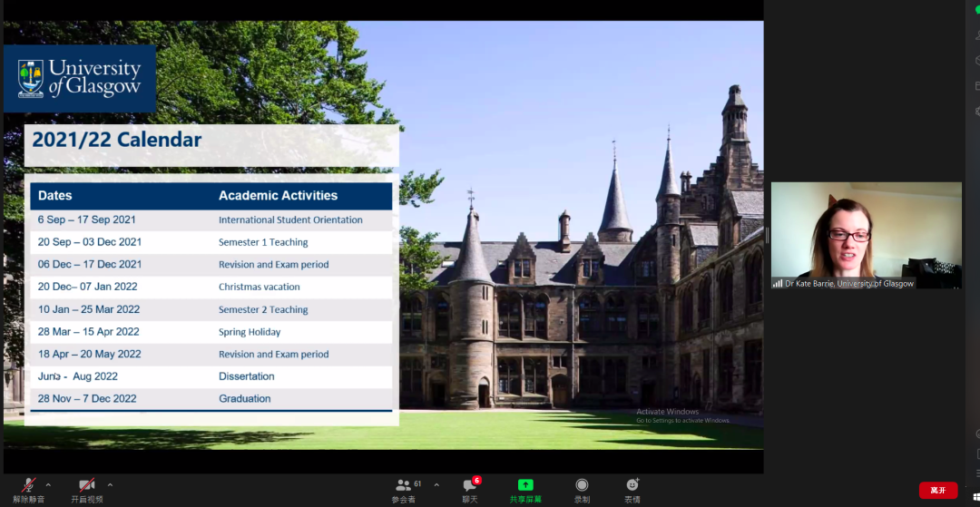Click Semester 2 Teaching entry
This screenshot has height=507, width=980.
click(263, 309)
